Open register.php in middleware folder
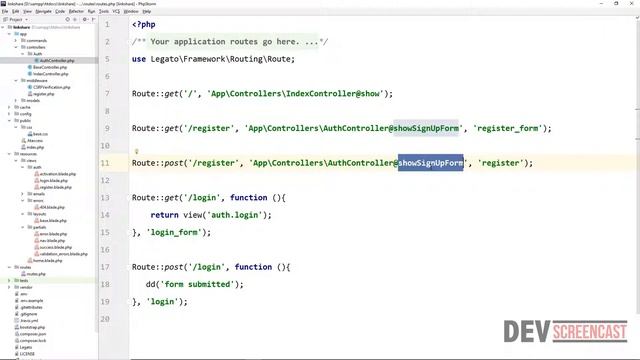This screenshot has width=640, height=360. [x=41, y=94]
